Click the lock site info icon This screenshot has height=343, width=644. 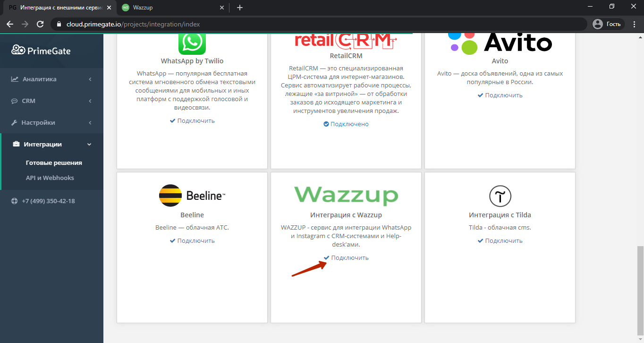click(59, 24)
